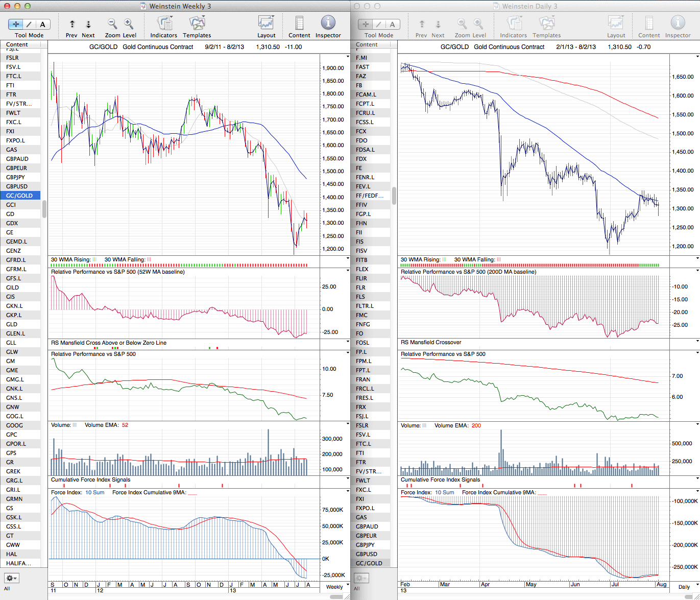Zoom in with the plus magnifier
This screenshot has width=700, height=600.
(129, 23)
